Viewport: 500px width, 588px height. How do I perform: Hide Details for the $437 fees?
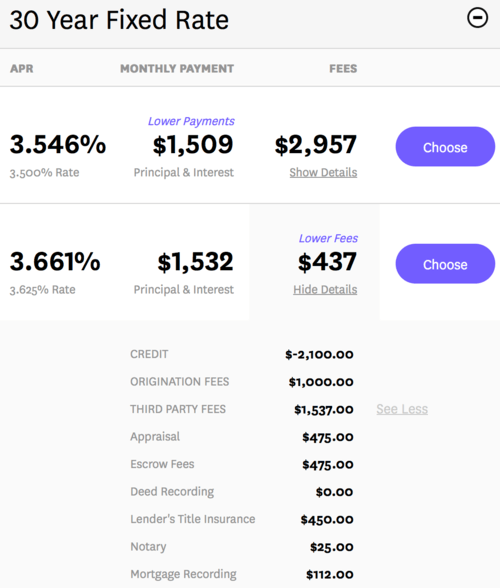(325, 290)
